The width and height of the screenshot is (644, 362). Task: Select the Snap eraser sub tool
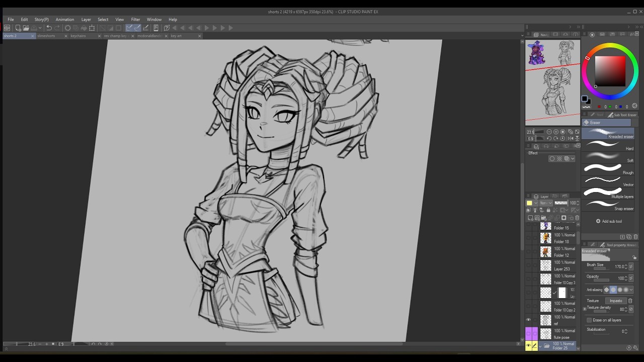tap(609, 206)
